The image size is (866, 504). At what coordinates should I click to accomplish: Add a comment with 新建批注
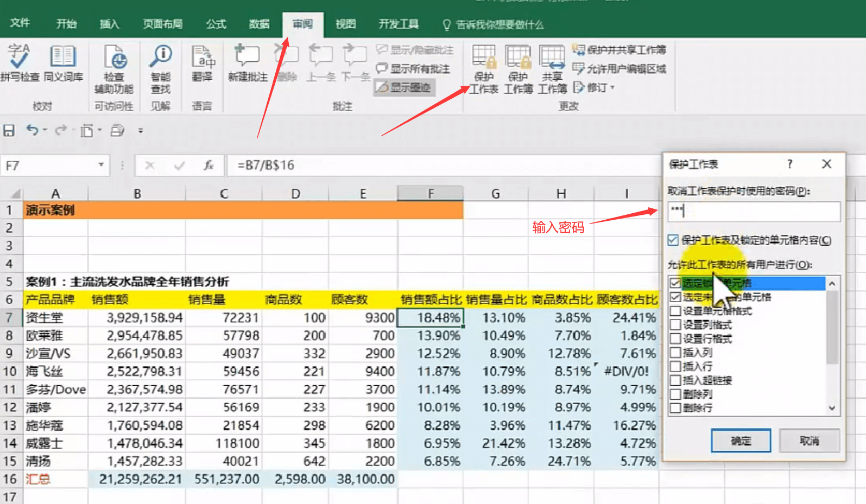click(248, 62)
